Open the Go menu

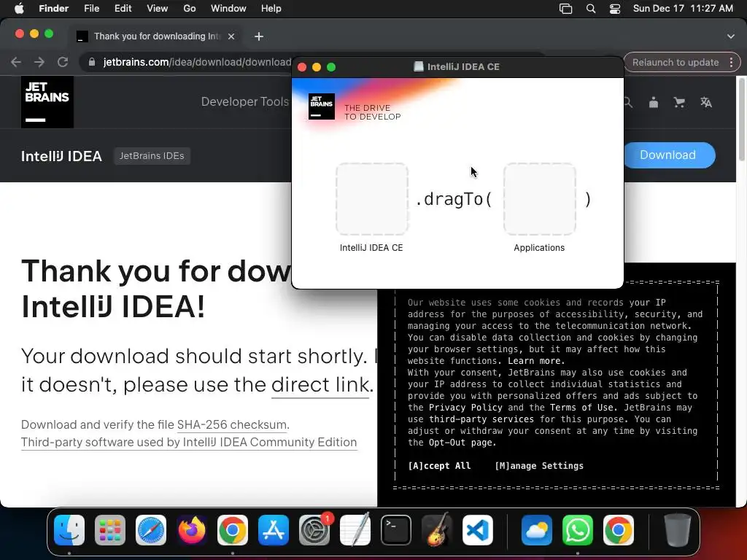pyautogui.click(x=190, y=9)
